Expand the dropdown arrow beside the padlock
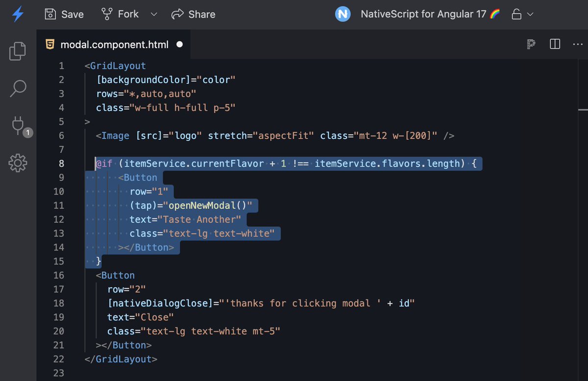This screenshot has height=381, width=588. coord(530,15)
